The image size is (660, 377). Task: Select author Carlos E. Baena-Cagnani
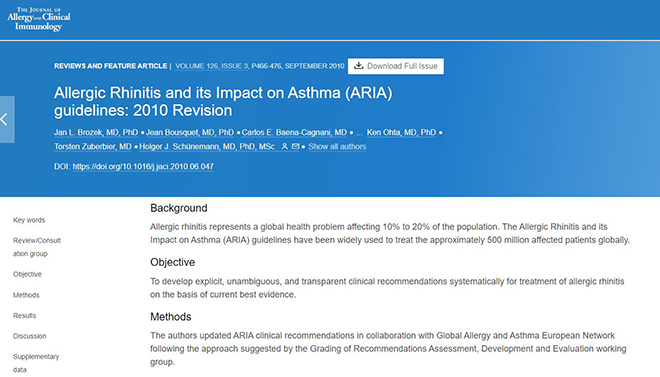point(294,133)
